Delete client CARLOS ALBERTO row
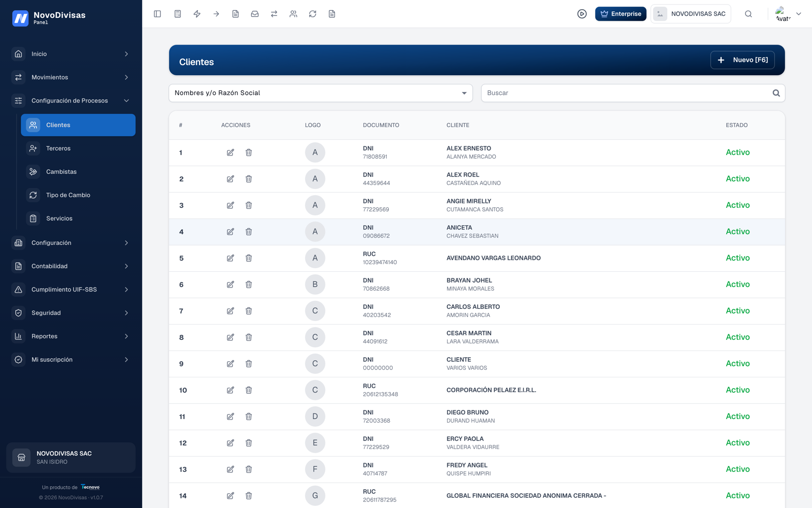Viewport: 812px width, 508px height. pos(249,311)
